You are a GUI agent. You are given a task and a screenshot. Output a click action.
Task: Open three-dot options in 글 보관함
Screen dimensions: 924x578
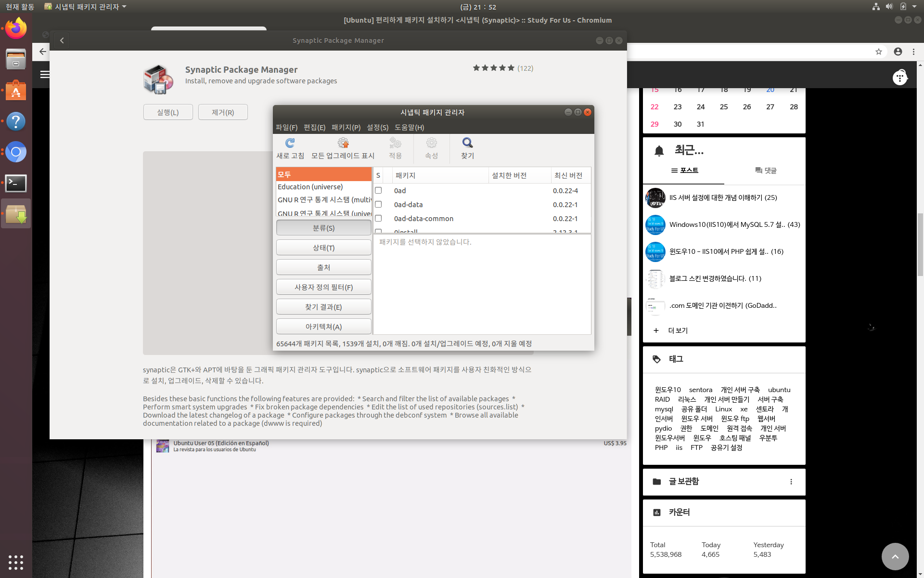pyautogui.click(x=791, y=482)
